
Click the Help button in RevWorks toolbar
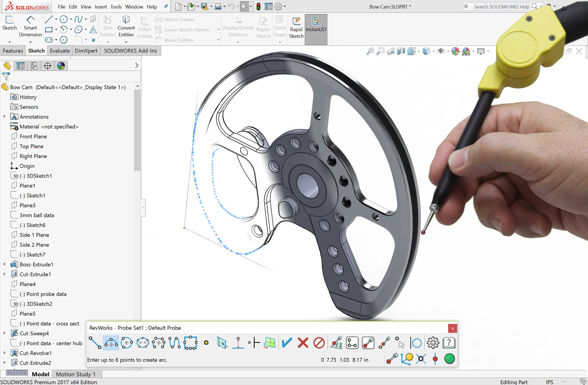click(x=448, y=342)
